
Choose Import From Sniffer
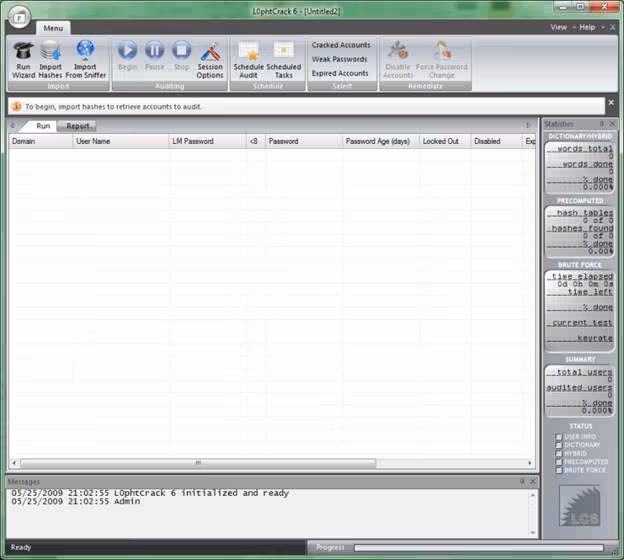click(86, 60)
